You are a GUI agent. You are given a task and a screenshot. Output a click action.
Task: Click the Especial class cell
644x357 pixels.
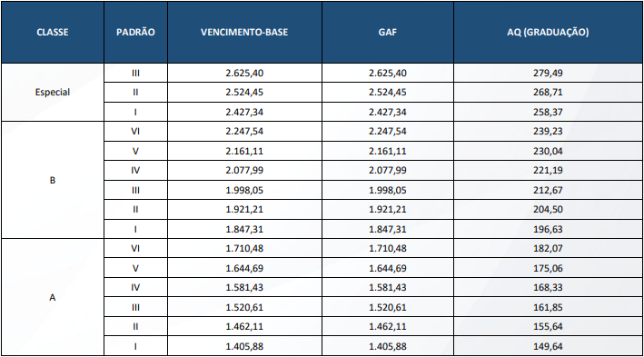tap(53, 92)
